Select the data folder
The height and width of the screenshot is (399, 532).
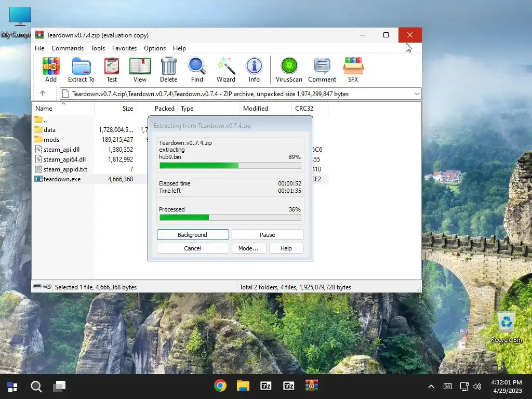click(49, 129)
